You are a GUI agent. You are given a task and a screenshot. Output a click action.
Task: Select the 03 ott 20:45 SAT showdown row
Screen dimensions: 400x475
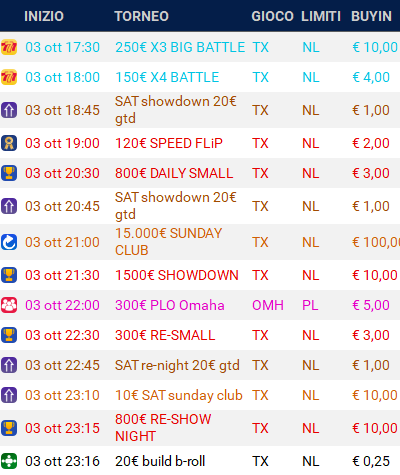(200, 206)
